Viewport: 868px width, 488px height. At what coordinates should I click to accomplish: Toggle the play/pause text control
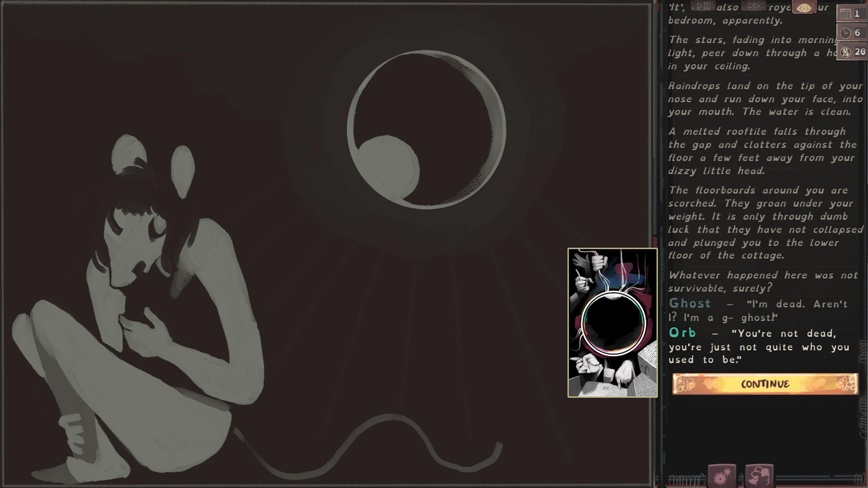[703, 6]
